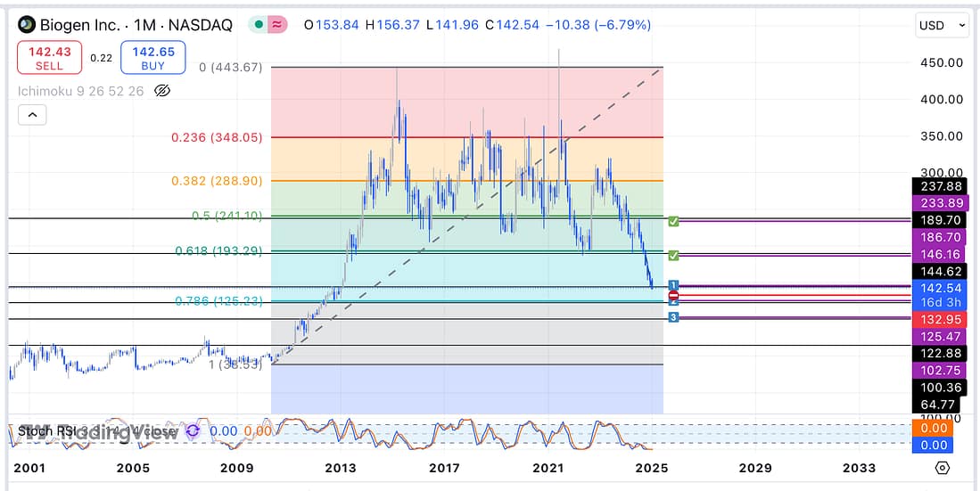
Task: Click the pink approximation symbol icon
Action: (x=278, y=25)
